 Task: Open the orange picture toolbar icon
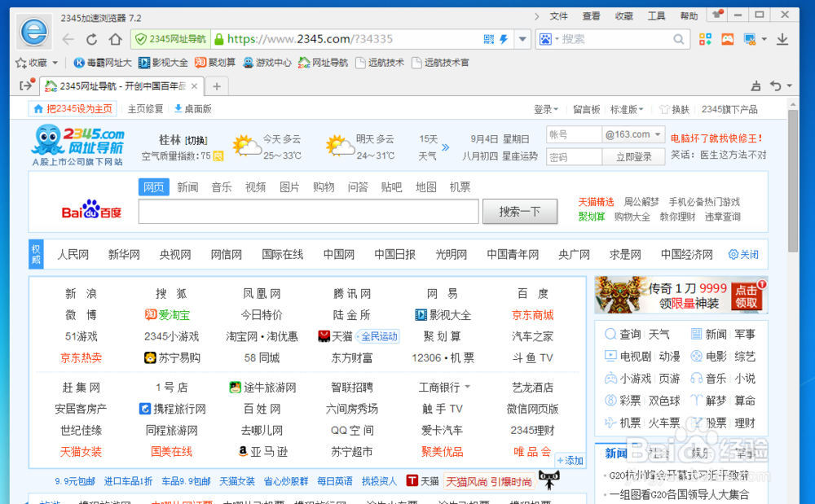(727, 39)
